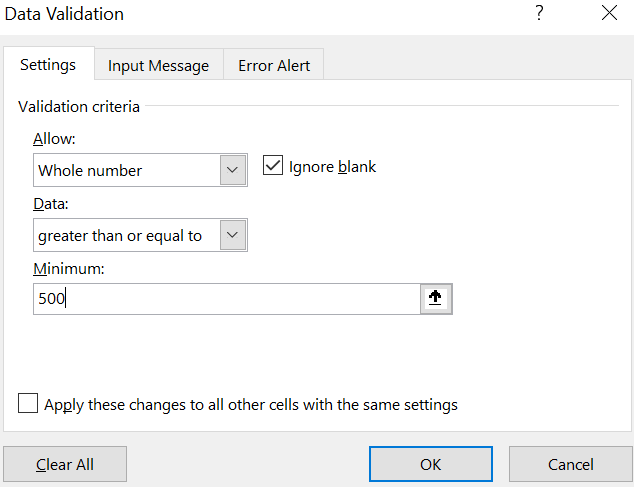Confirm with the OK button
The image size is (634, 487).
tap(430, 464)
